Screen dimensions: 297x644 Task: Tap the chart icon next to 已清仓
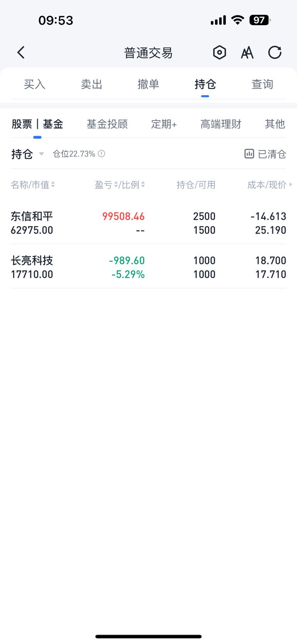coord(249,154)
